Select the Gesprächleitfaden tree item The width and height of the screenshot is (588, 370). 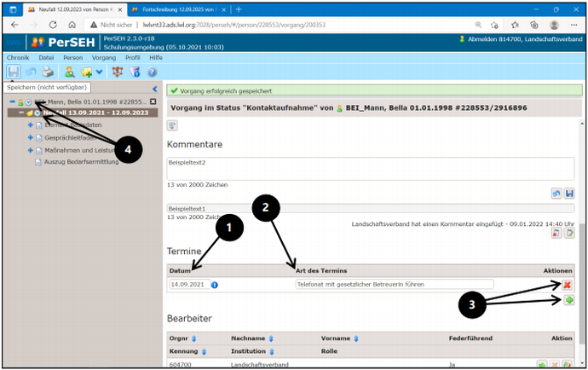71,138
